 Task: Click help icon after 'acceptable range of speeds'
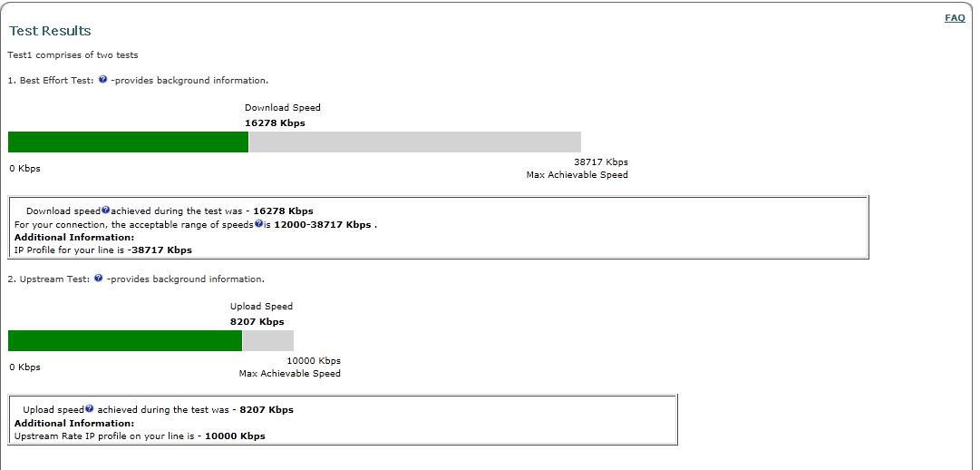pos(258,223)
